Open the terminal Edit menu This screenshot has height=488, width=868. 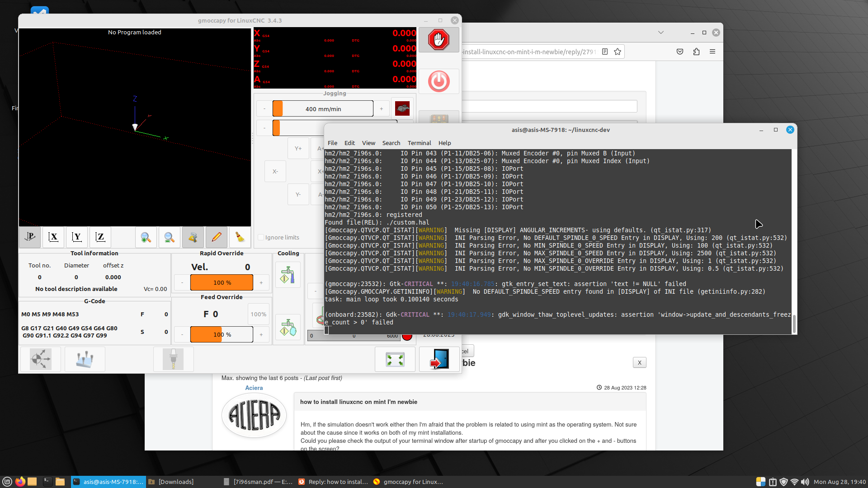click(x=349, y=143)
